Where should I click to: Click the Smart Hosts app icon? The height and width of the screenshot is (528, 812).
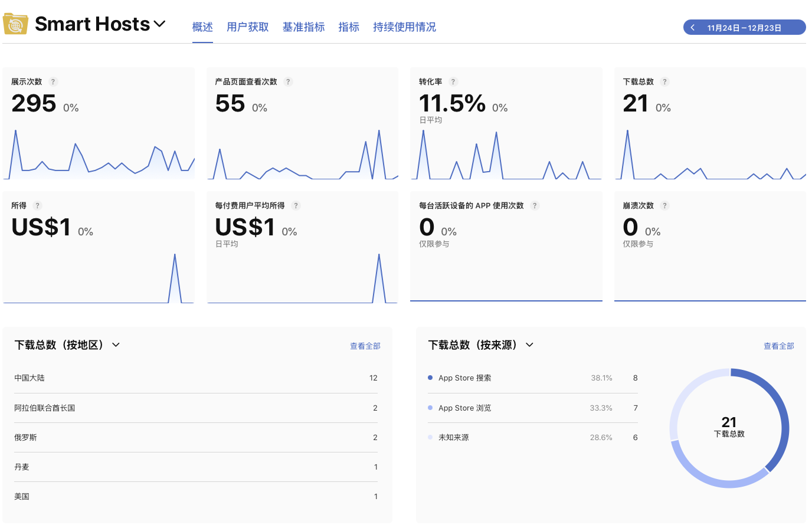point(15,24)
